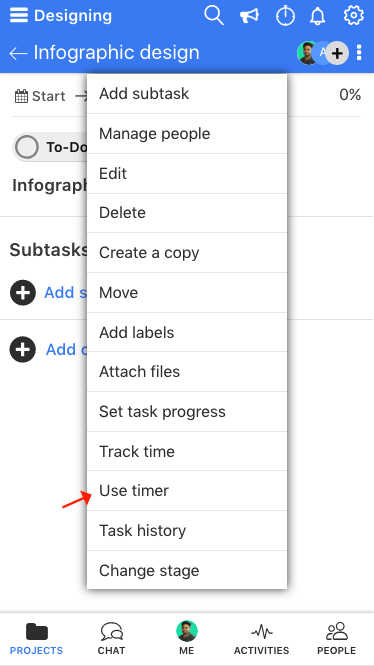Open settings gear icon
374x666 pixels.
click(x=353, y=16)
